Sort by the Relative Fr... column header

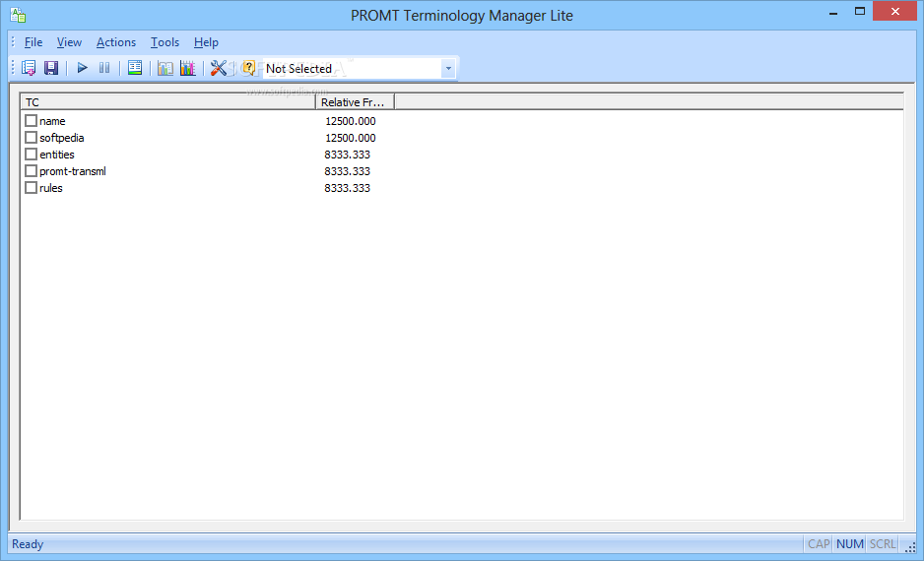coord(356,101)
